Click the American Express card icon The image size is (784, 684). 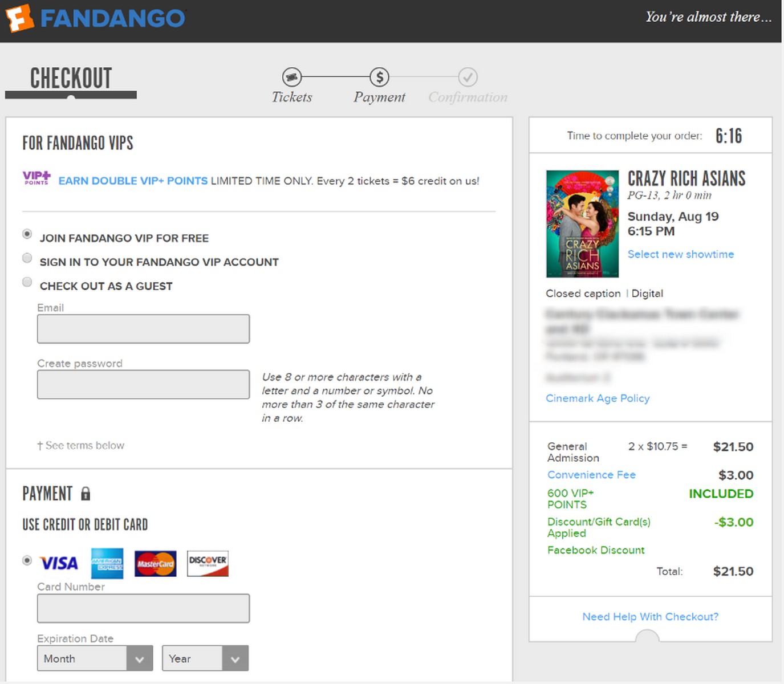[x=107, y=563]
